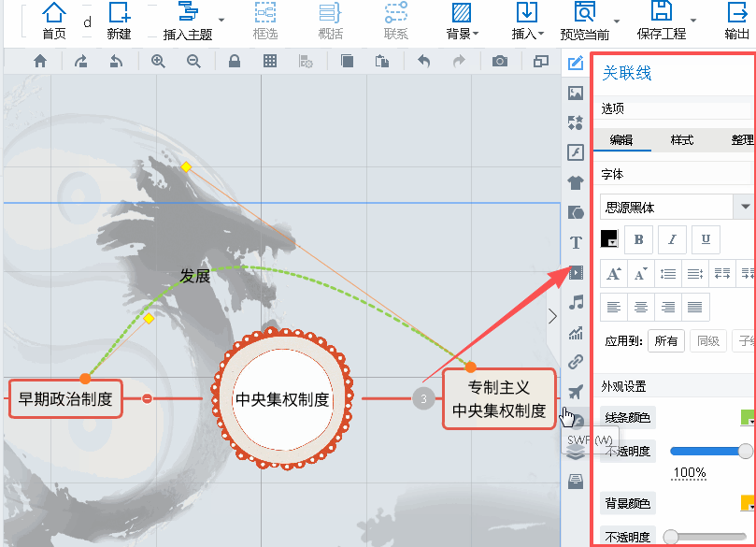Click the hyperlink icon in the sidebar
The height and width of the screenshot is (547, 756).
(x=576, y=362)
